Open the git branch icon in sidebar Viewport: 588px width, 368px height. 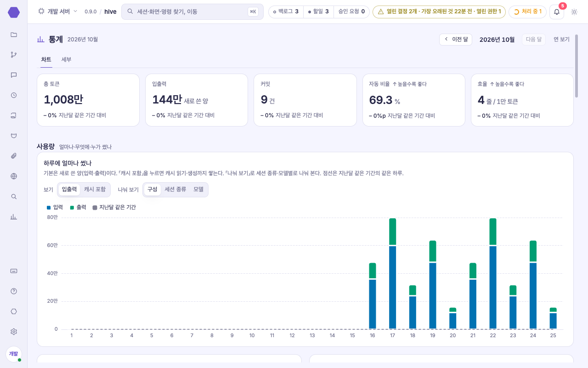[x=14, y=55]
